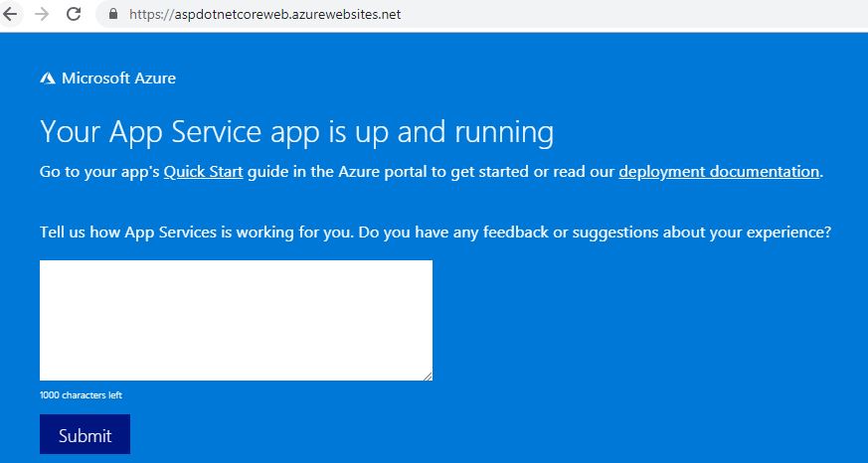The height and width of the screenshot is (463, 868).
Task: Click the Azure triangle logo icon
Action: 48,78
